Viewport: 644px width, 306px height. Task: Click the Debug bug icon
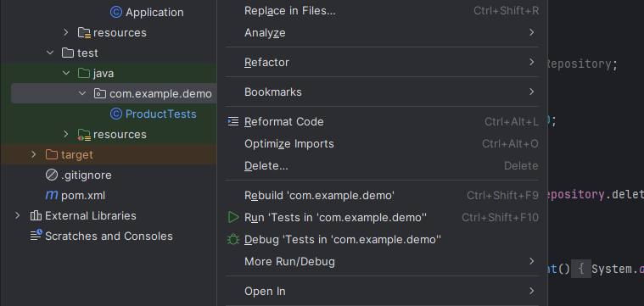click(x=233, y=240)
